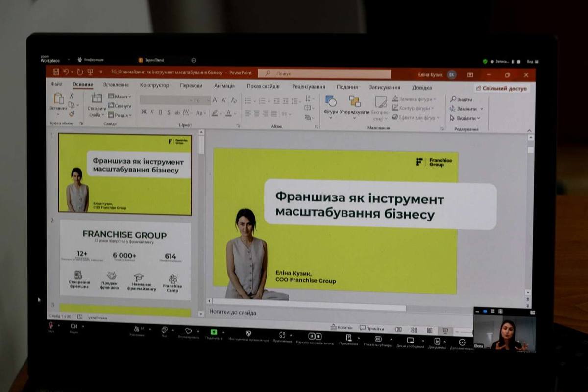This screenshot has height=392, width=588.
Task: Switch to Рецензування ribbon tab
Action: point(309,87)
